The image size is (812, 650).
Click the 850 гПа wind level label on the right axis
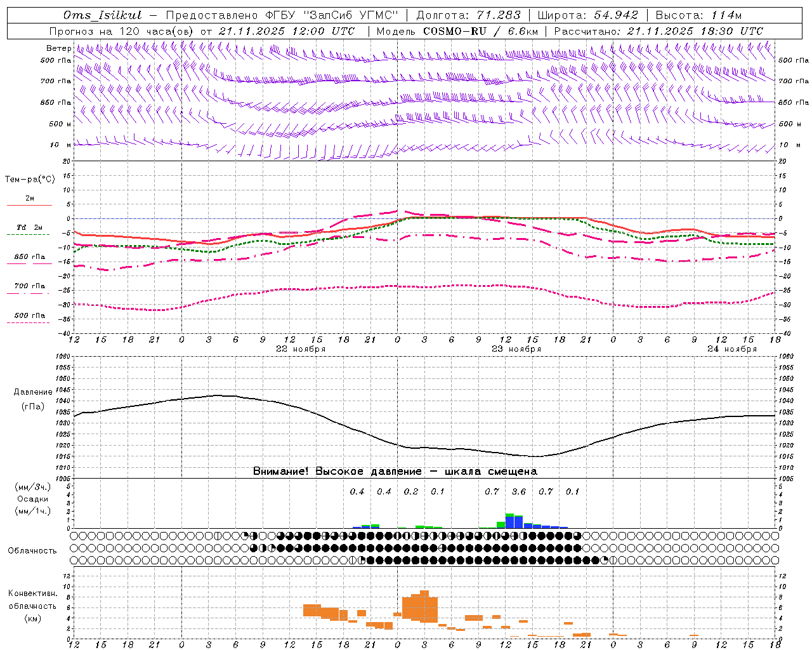coord(794,102)
